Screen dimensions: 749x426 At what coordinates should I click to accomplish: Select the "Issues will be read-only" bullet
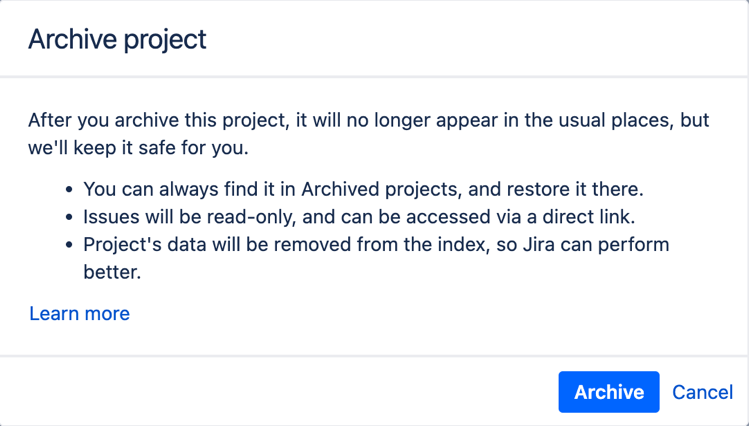pos(359,217)
